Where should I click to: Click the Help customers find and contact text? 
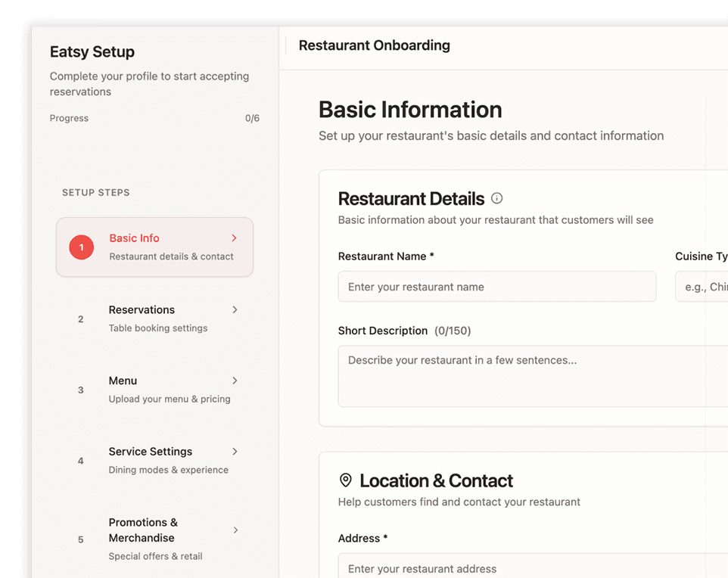(459, 502)
